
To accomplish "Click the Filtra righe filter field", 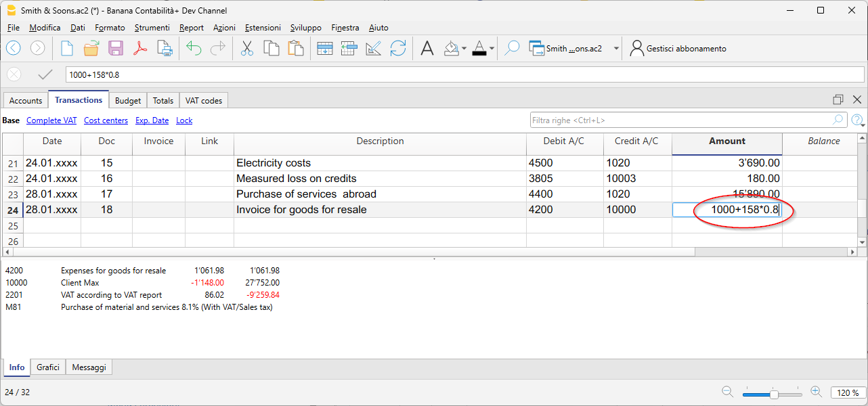I will (x=680, y=120).
